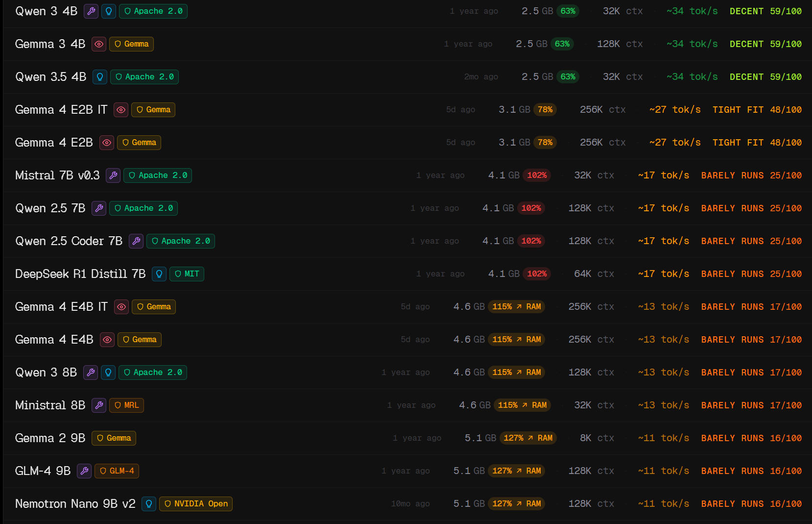Click the wrench icon beside Mistral 7B v0.3

113,175
